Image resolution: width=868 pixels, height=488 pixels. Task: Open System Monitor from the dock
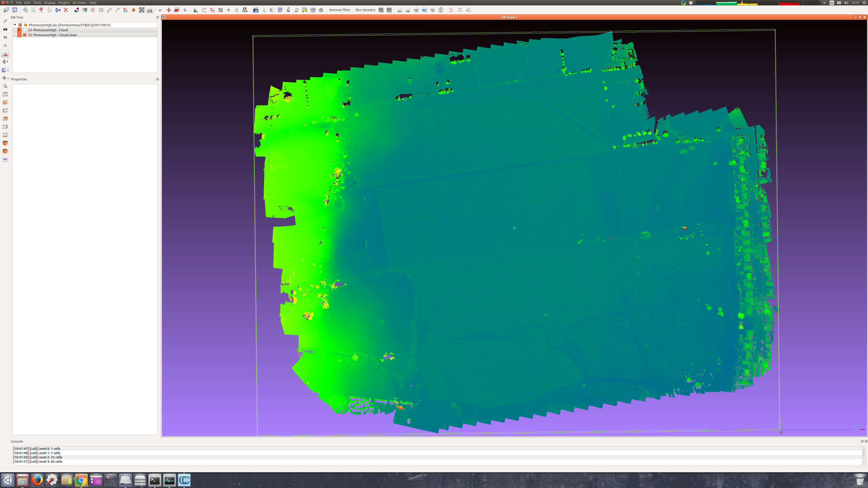(170, 480)
